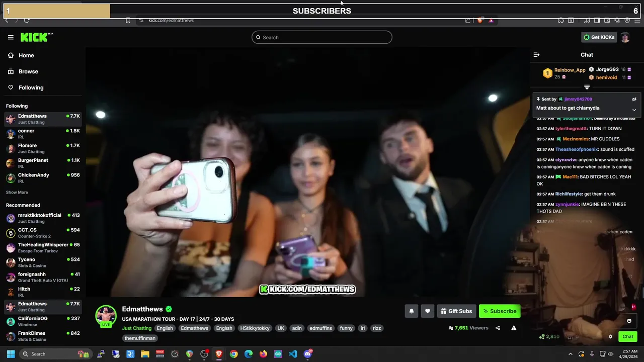
Task: Click the Gift Subs button
Action: tap(456, 311)
